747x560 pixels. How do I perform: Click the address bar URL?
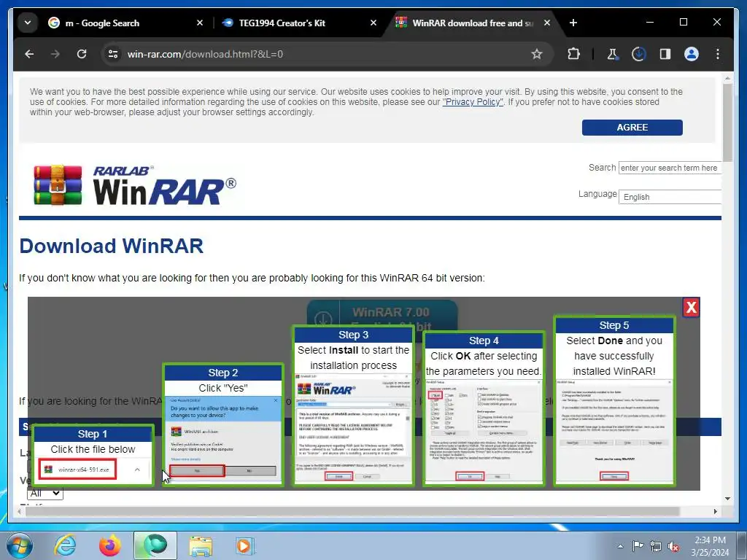[x=205, y=54]
